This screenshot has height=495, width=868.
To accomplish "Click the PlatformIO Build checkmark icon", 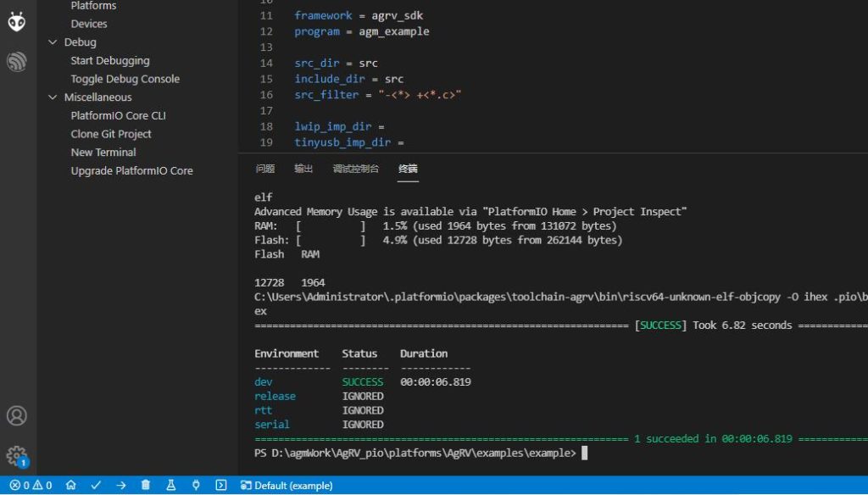I will (x=96, y=485).
